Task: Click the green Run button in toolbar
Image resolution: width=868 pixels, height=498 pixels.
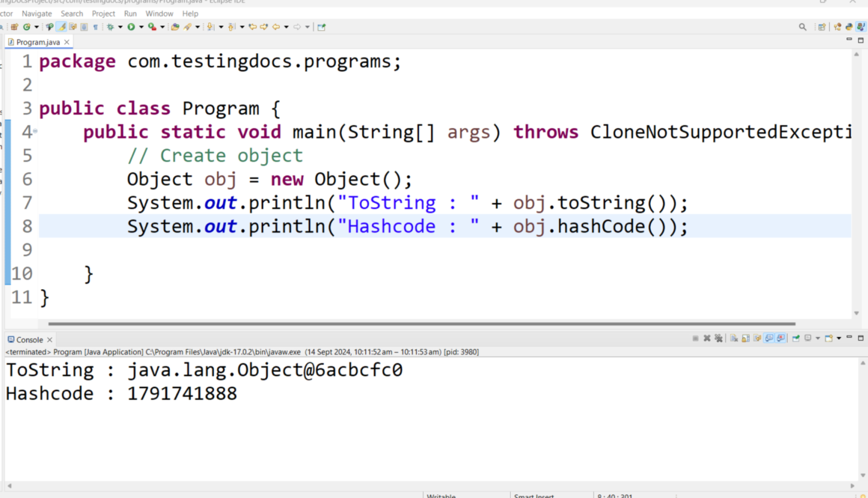Action: [x=130, y=27]
